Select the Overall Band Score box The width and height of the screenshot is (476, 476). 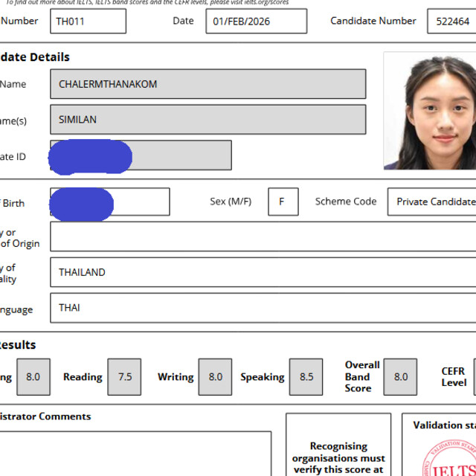tap(400, 377)
